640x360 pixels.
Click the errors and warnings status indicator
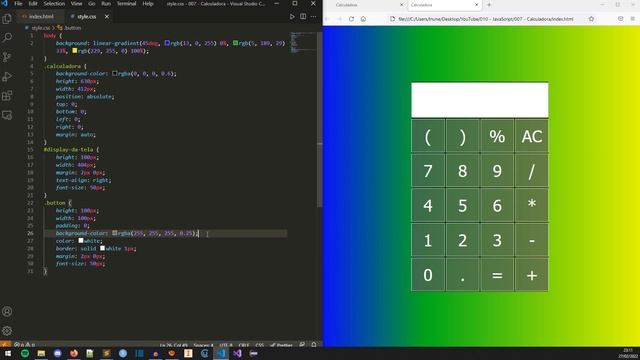[x=24, y=345]
